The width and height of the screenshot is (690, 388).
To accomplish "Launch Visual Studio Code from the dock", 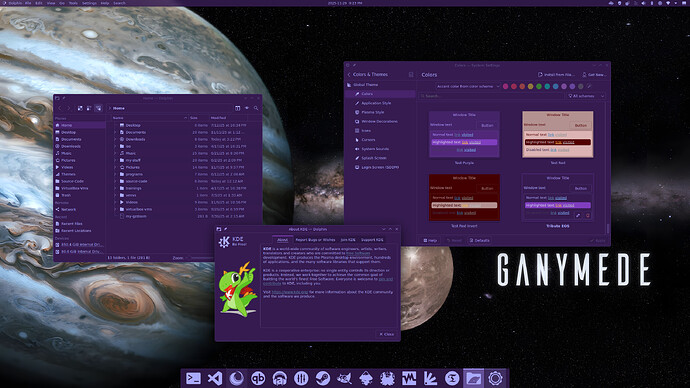I will pos(215,378).
